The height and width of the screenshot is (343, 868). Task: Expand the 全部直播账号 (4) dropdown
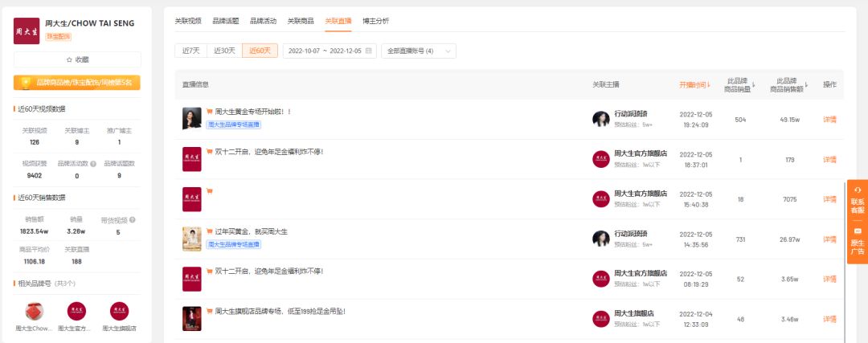click(x=418, y=51)
